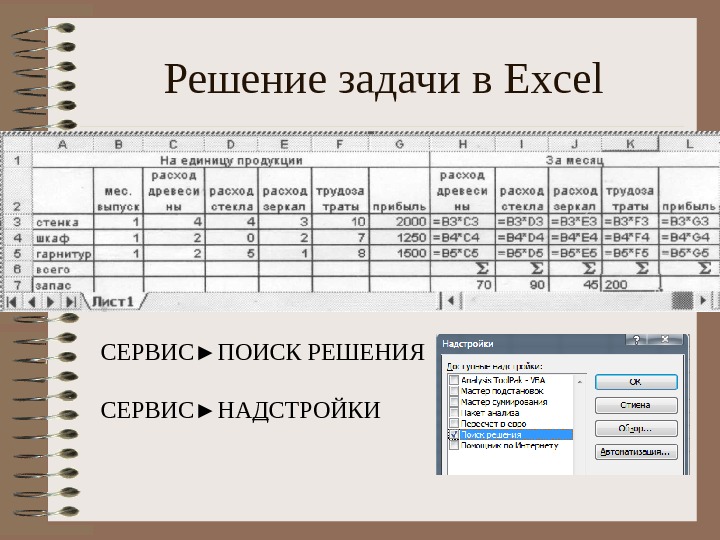Check the Помощник по Интернету add-in

pos(454,445)
